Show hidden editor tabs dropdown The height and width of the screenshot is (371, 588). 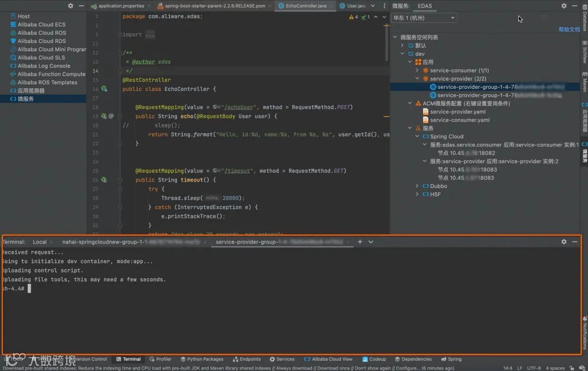click(x=373, y=5)
